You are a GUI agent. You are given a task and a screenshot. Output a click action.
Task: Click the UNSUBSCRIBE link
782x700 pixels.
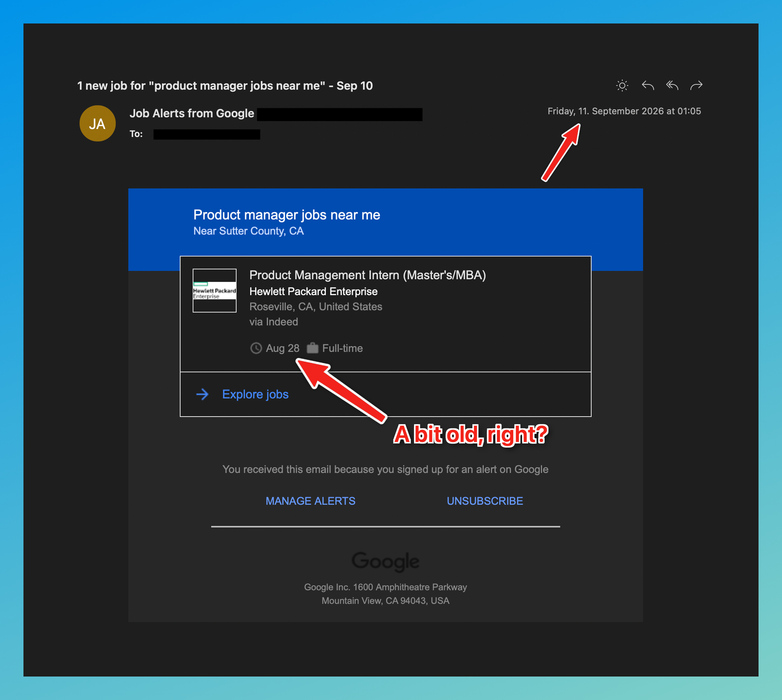point(485,501)
